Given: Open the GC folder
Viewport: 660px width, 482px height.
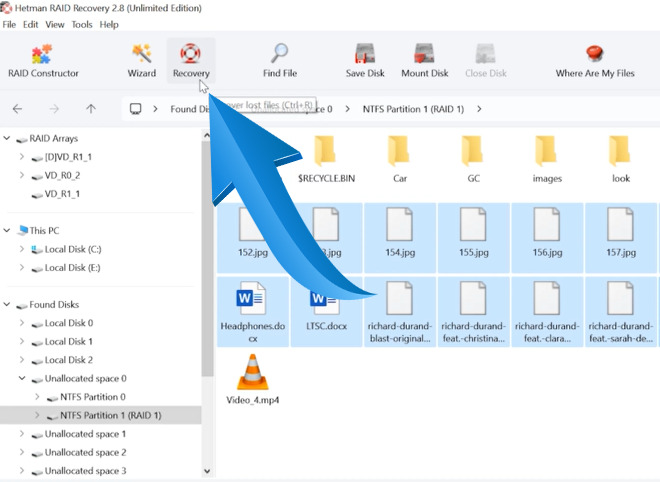Looking at the screenshot, I should click(474, 160).
